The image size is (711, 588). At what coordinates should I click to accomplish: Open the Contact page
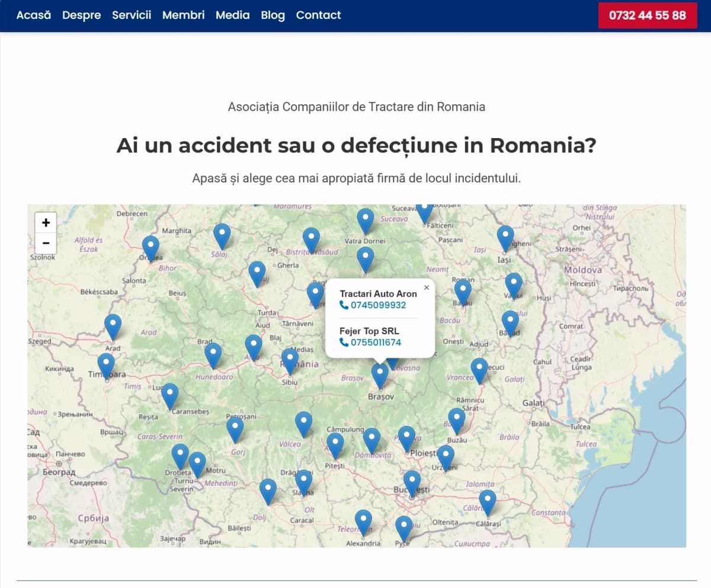(x=318, y=15)
